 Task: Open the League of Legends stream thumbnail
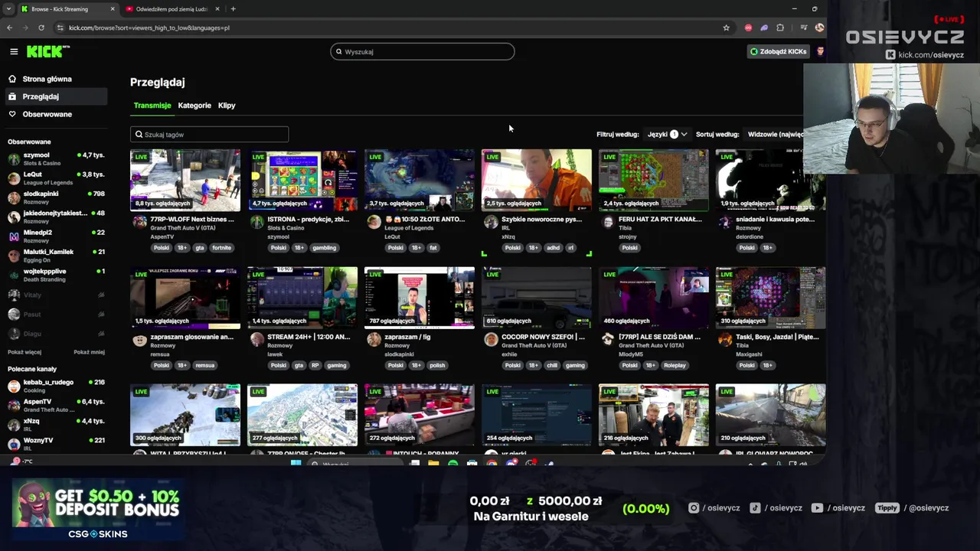(x=420, y=180)
